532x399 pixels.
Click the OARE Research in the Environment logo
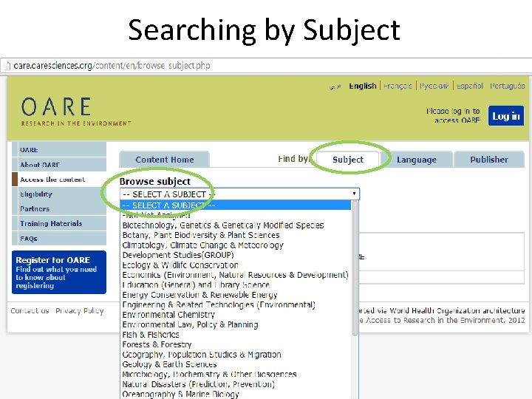(x=76, y=112)
